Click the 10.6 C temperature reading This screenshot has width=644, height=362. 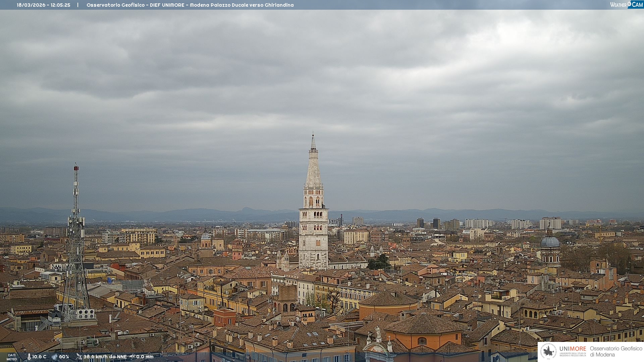click(39, 357)
